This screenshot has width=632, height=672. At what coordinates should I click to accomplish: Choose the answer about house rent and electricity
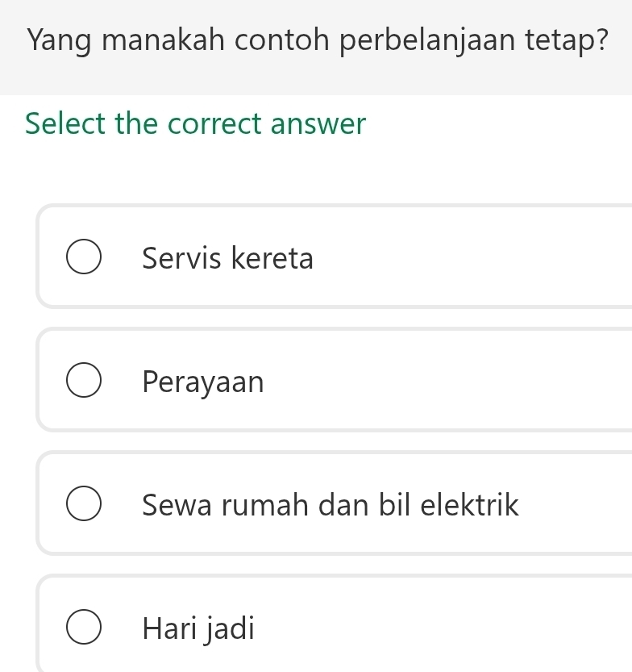[331, 506]
